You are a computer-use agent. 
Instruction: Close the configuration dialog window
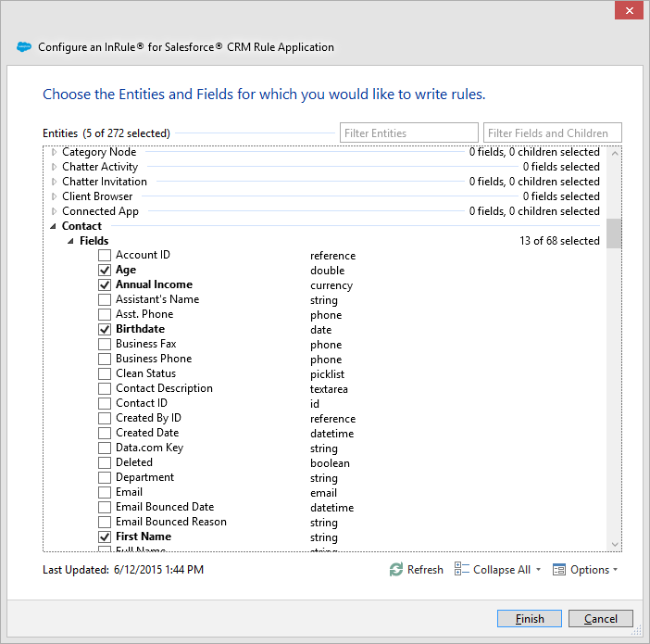click(629, 10)
